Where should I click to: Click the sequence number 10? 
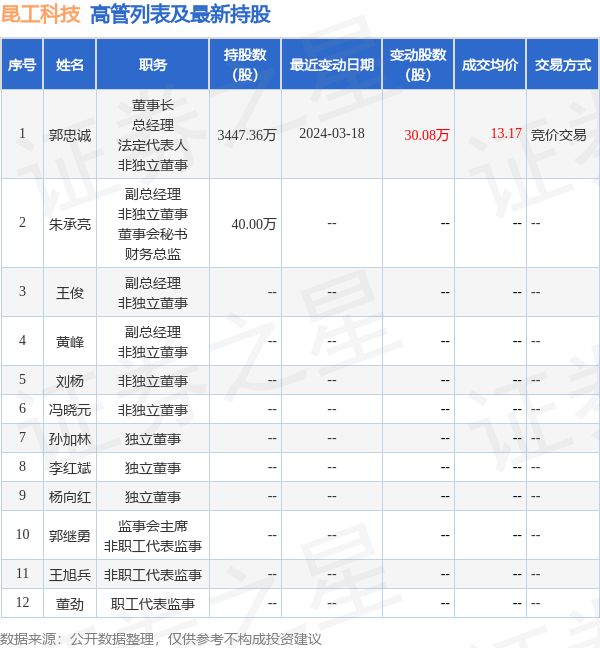22,534
